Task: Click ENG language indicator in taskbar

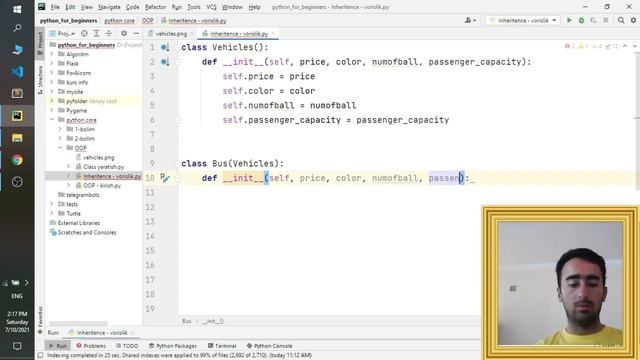Action: click(x=17, y=296)
